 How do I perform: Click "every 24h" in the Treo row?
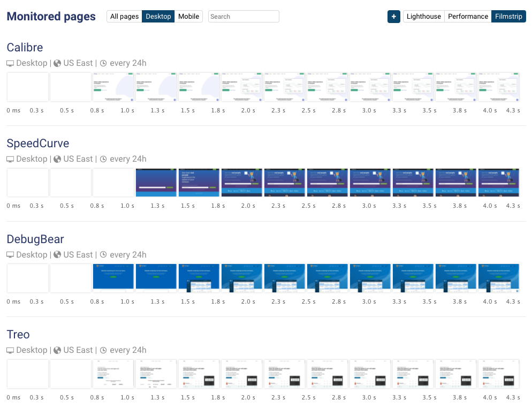coord(128,350)
